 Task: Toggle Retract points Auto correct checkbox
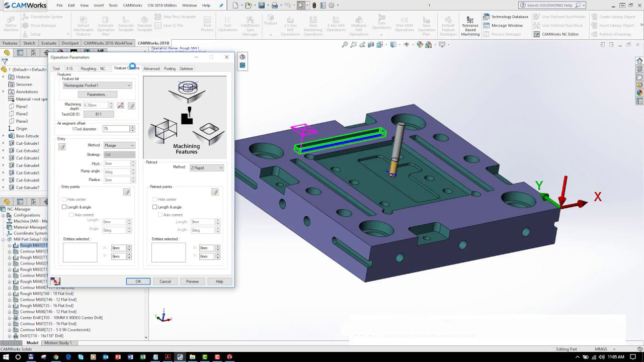tap(160, 215)
